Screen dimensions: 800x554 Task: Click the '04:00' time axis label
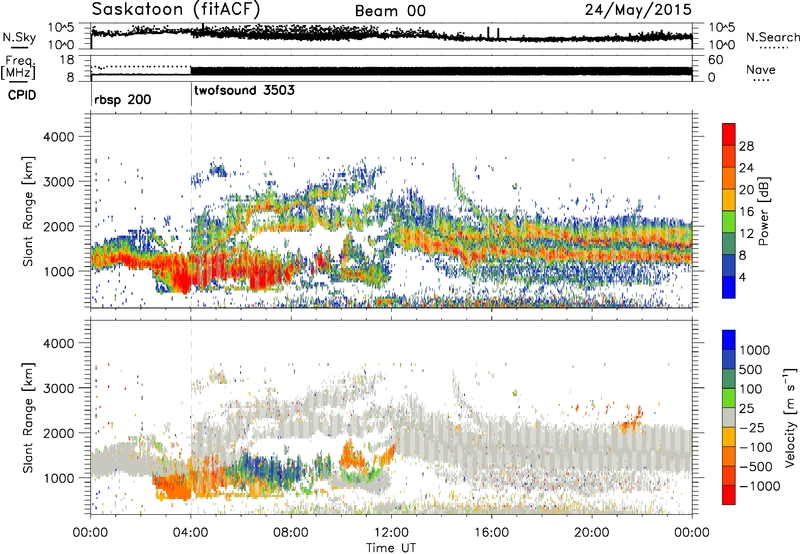click(x=191, y=533)
